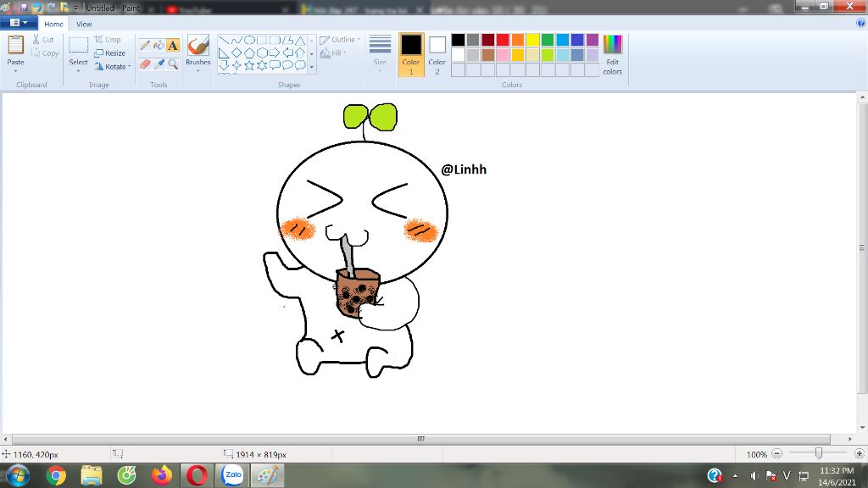This screenshot has width=868, height=488.
Task: Select the Fill with color bucket tool
Action: click(159, 46)
